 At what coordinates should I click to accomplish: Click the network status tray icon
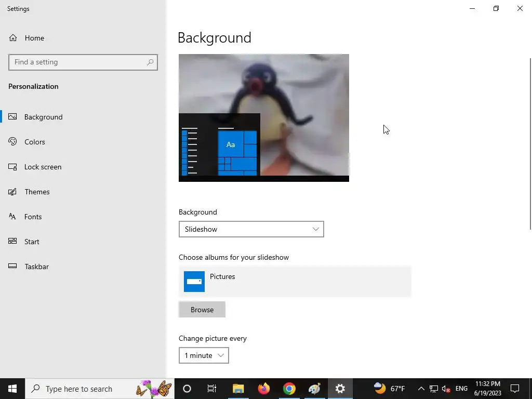click(x=434, y=389)
